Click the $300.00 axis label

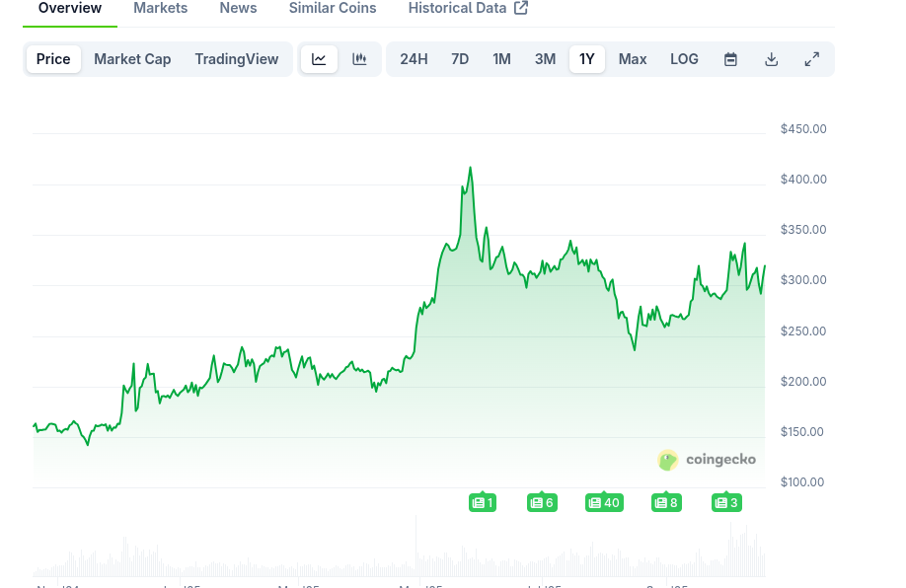pos(803,280)
